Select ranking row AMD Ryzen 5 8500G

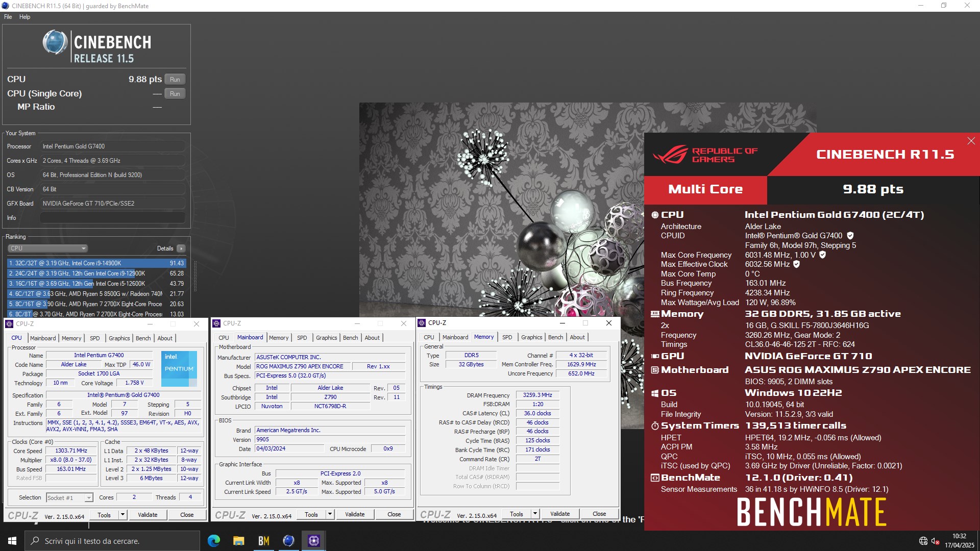click(96, 294)
